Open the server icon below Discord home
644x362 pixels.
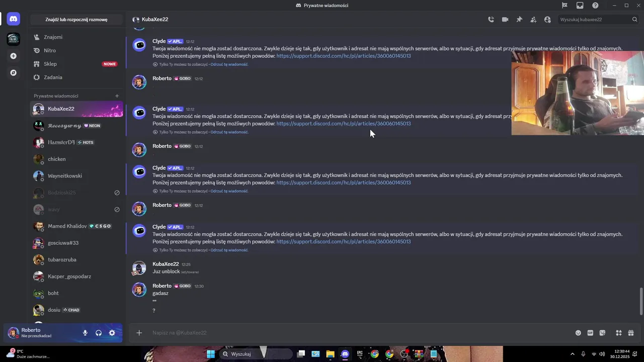point(14,39)
